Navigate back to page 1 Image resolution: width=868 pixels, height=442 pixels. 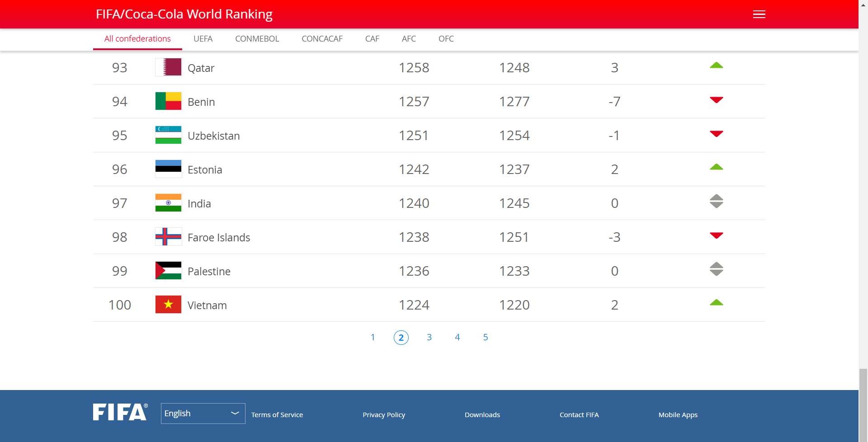[373, 337]
